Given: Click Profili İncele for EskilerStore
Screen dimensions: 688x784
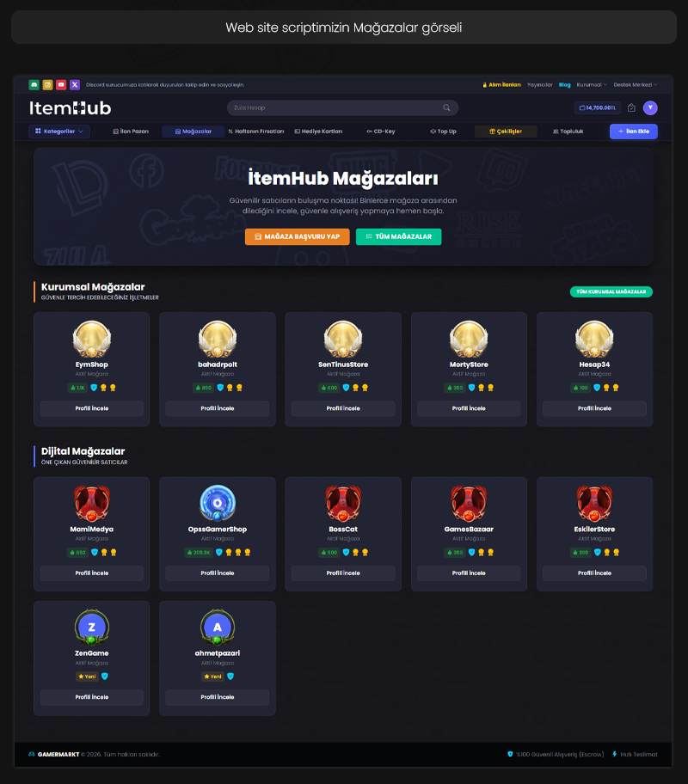Looking at the screenshot, I should coord(594,573).
